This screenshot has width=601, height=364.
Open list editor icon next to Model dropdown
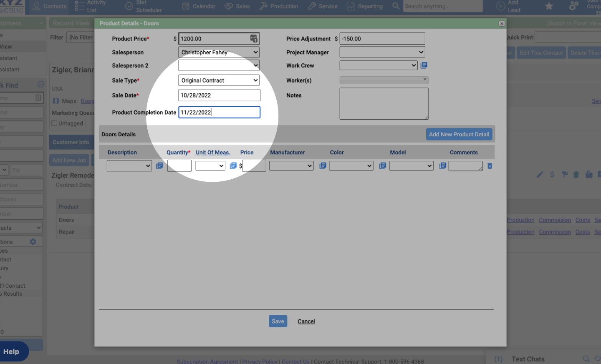(x=443, y=166)
